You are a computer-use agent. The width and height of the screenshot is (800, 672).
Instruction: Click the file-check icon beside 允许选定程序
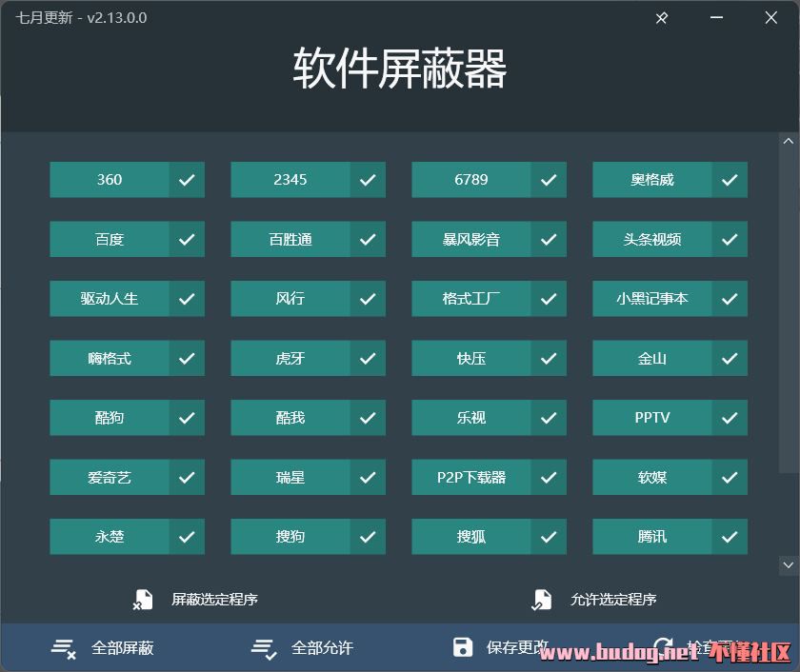[x=541, y=600]
